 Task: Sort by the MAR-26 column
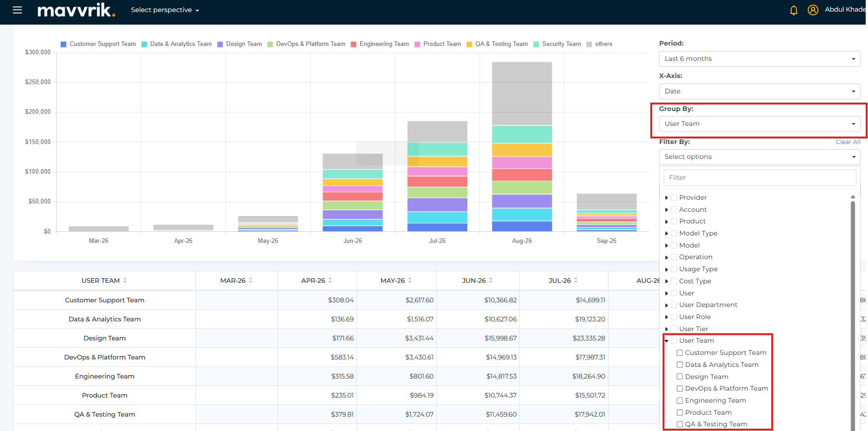pos(251,281)
